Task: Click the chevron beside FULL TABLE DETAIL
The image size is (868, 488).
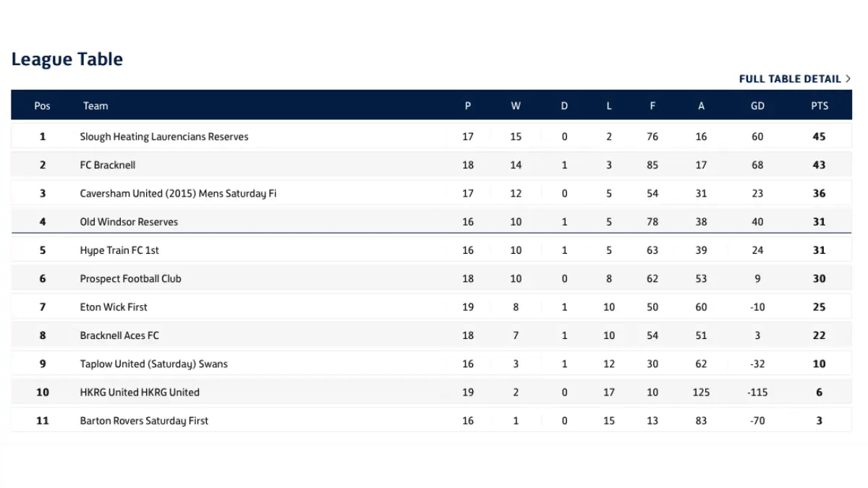Action: 848,79
